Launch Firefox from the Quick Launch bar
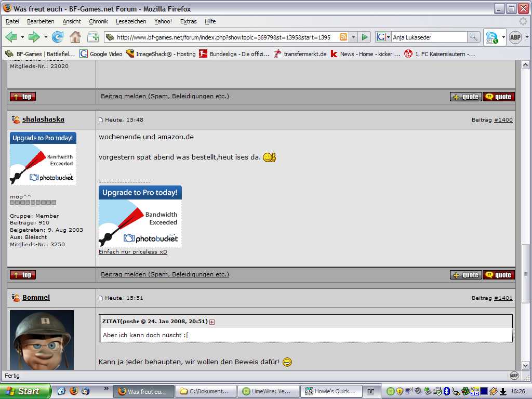The width and height of the screenshot is (532, 399). (x=73, y=391)
